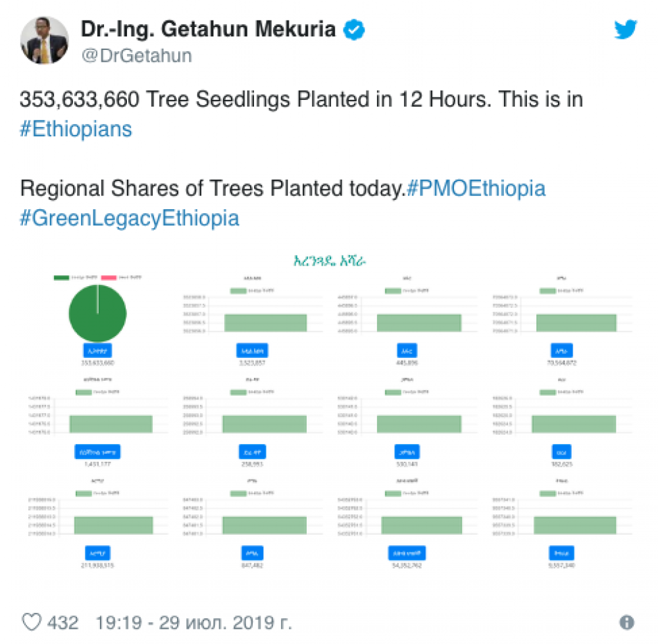The height and width of the screenshot is (644, 658).
Task: Like the tweet with heart icon
Action: [x=32, y=622]
